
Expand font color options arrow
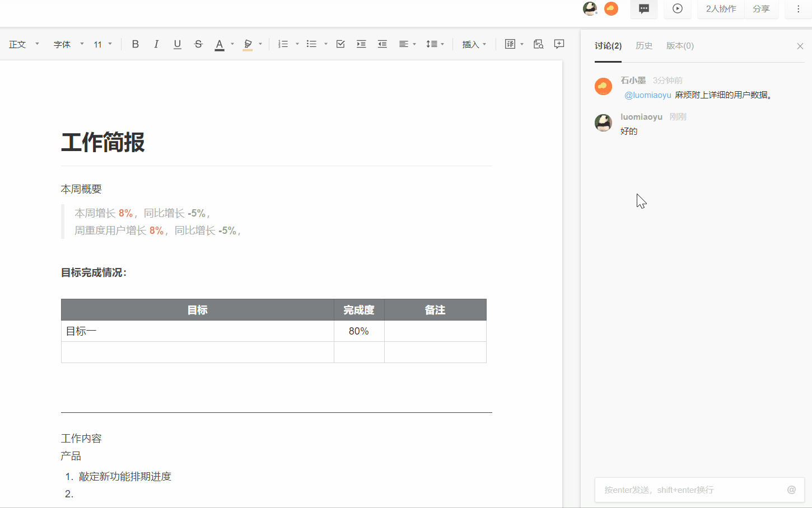pyautogui.click(x=232, y=44)
